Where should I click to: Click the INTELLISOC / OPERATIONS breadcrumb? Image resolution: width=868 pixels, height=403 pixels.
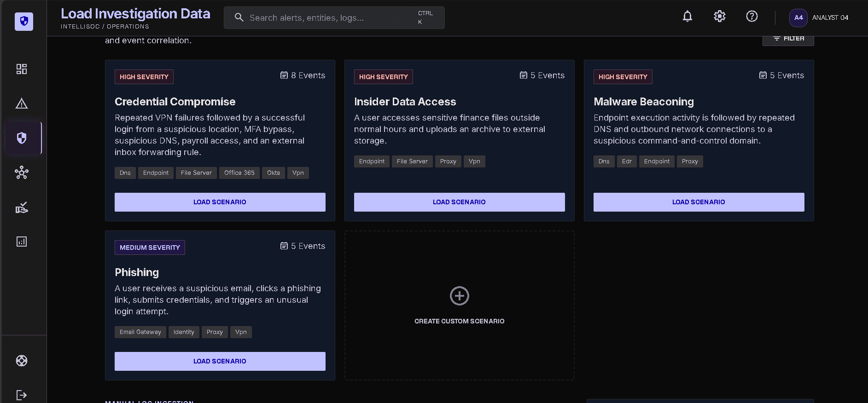pyautogui.click(x=105, y=27)
